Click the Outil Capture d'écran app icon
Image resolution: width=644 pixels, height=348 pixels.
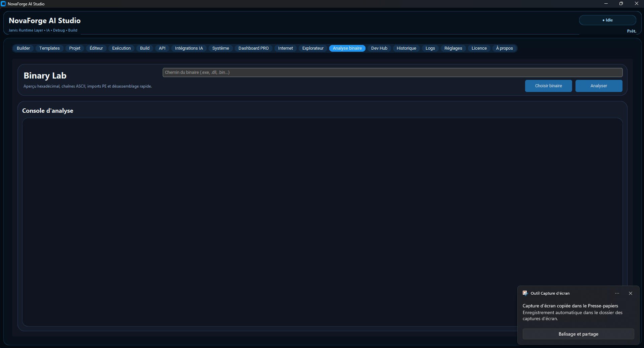(x=525, y=293)
